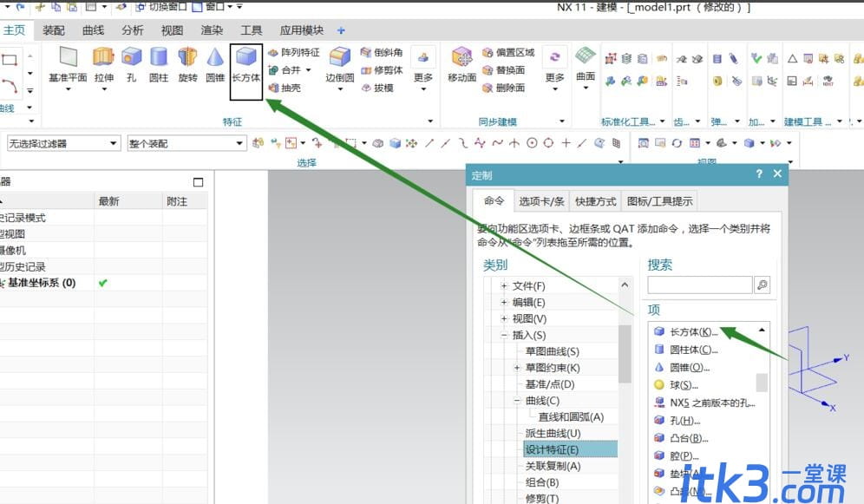The height and width of the screenshot is (504, 864).
Task: Open 图标/工具提示 tab in 定制 dialog
Action: [x=659, y=201]
